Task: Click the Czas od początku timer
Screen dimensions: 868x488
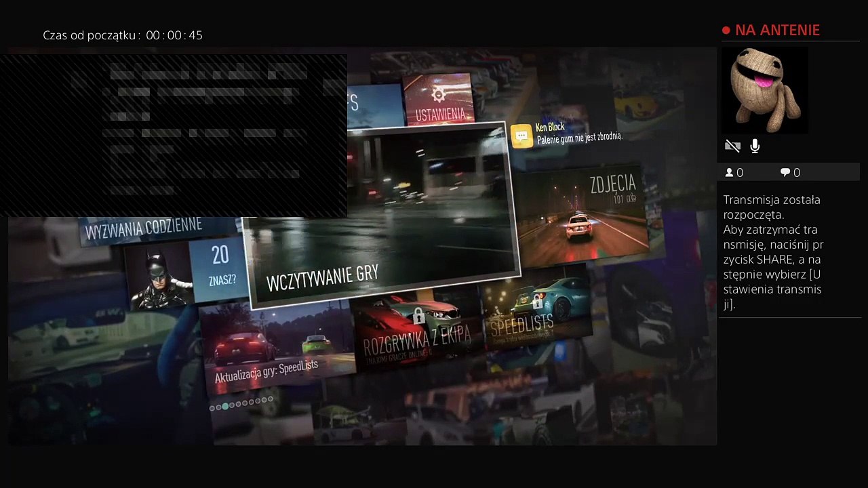Action: tap(123, 35)
